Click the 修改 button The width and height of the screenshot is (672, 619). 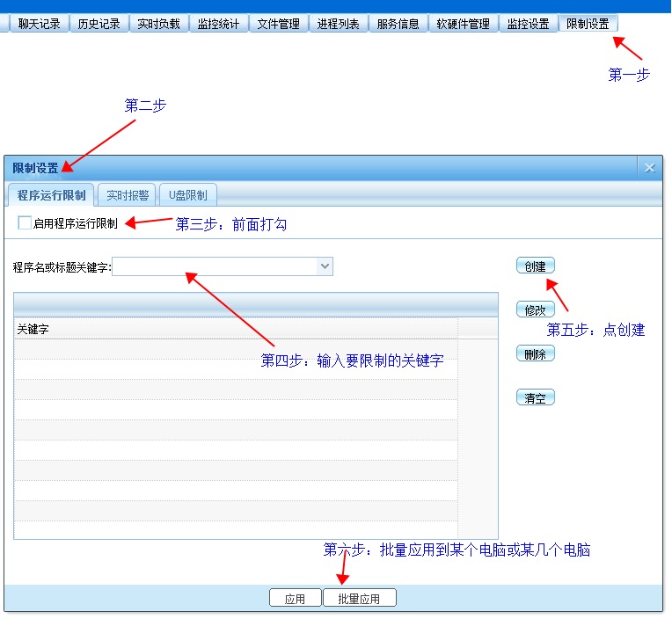(x=536, y=309)
